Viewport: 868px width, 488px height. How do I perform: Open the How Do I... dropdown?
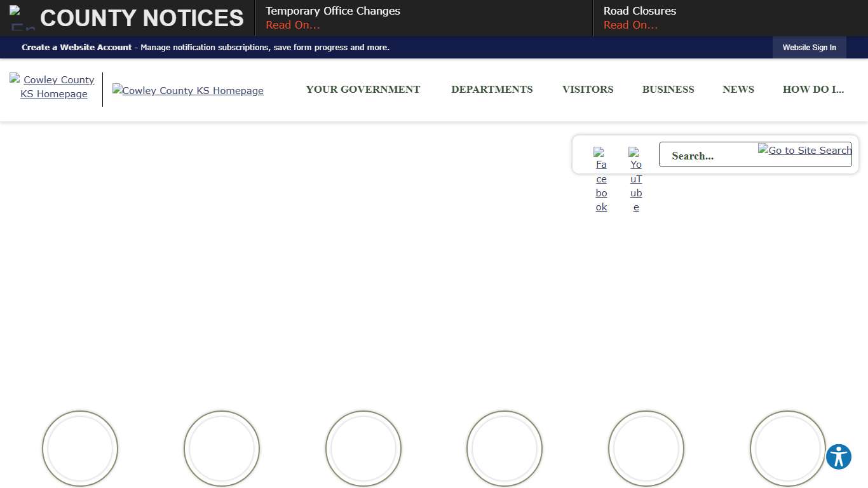813,90
